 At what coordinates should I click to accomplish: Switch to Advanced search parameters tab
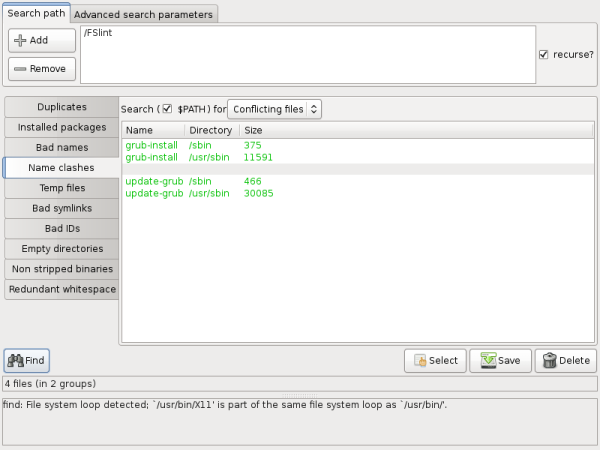pos(144,15)
